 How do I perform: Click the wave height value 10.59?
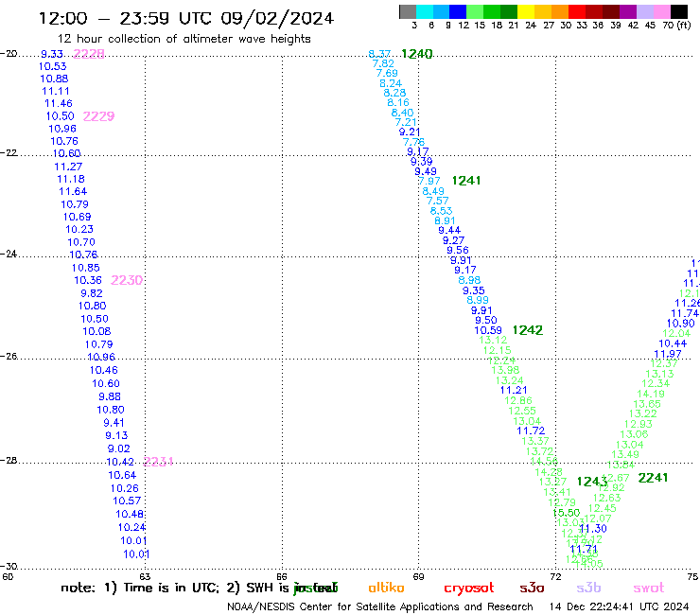coord(488,331)
